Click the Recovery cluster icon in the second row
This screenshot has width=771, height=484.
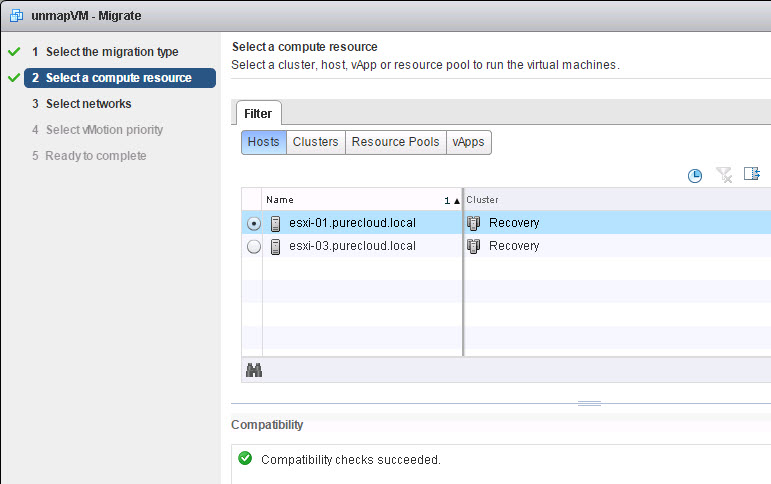474,246
